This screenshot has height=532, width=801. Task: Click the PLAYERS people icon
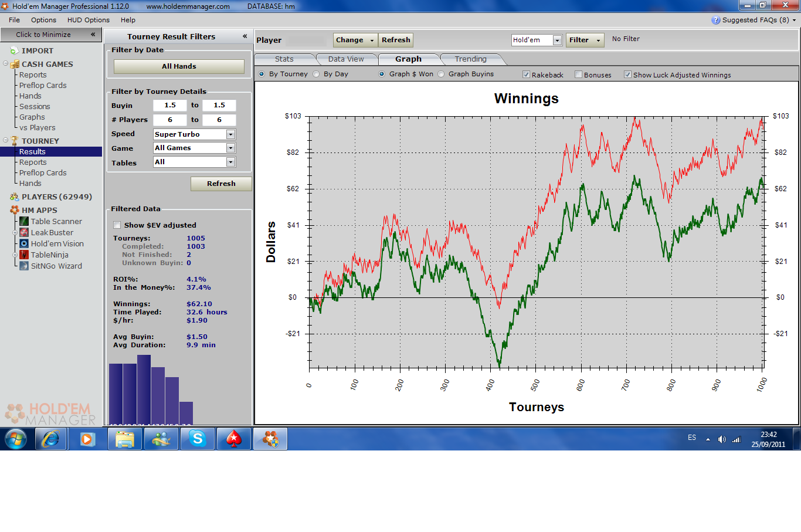tap(15, 197)
